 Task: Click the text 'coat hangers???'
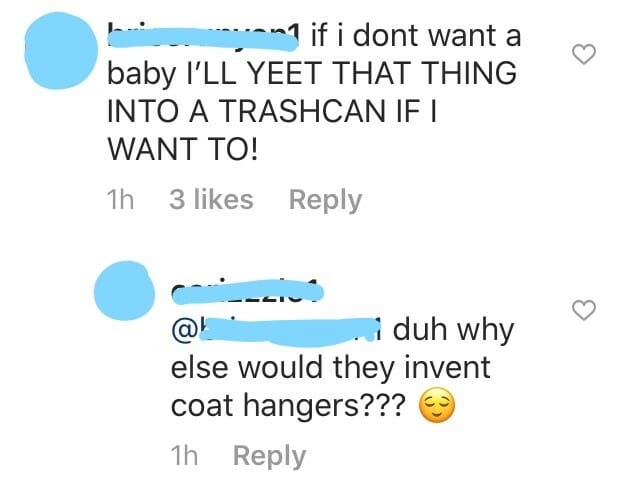[x=288, y=406]
